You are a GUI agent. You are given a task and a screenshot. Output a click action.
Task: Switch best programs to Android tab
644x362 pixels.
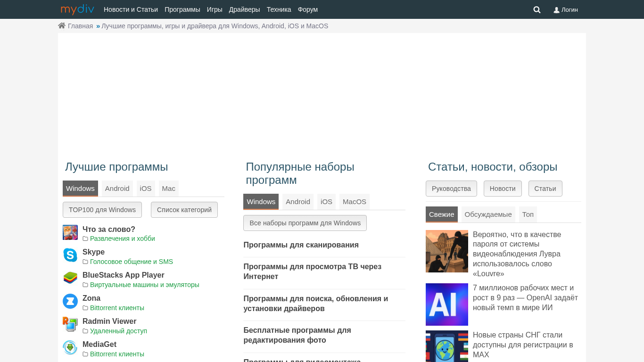point(117,189)
